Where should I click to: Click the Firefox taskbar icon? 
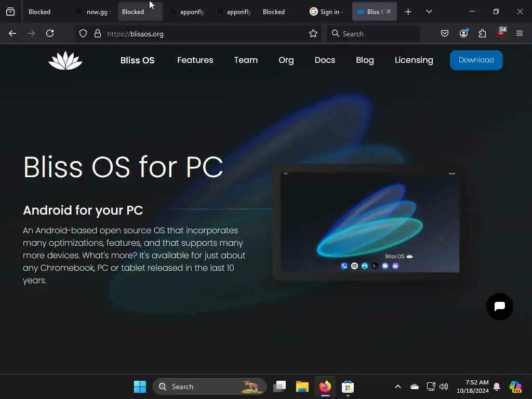(x=325, y=387)
